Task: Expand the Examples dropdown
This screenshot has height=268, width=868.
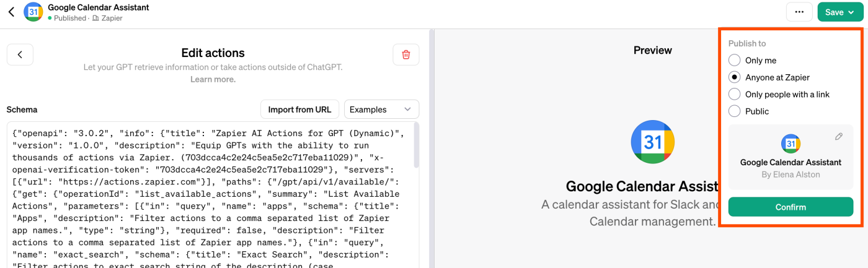Action: click(381, 110)
